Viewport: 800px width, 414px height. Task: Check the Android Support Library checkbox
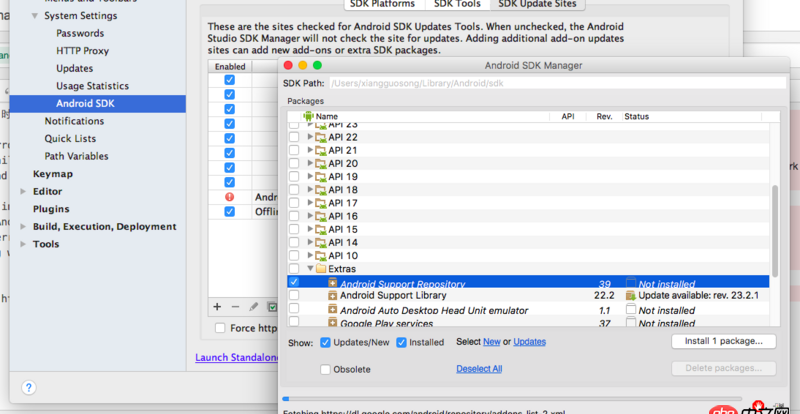(294, 295)
